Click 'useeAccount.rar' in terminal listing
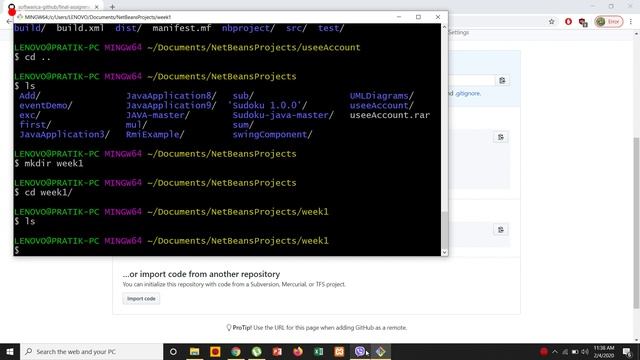This screenshot has height=360, width=640. click(389, 115)
